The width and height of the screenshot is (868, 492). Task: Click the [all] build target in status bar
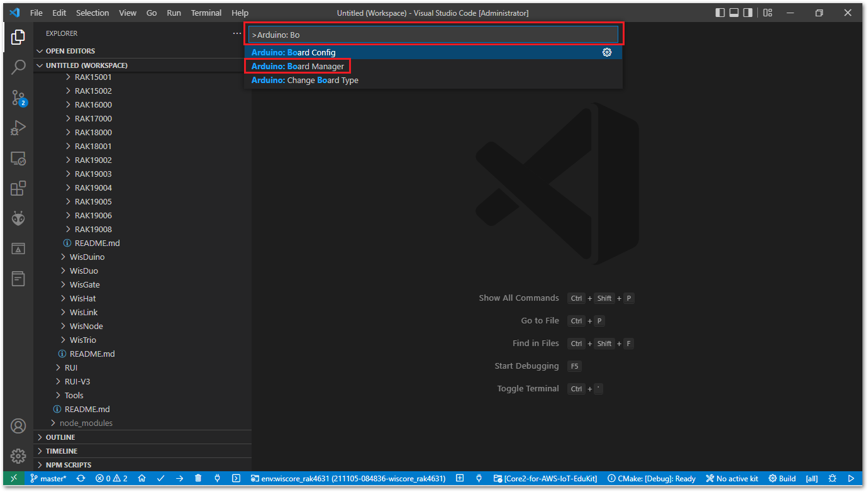point(812,478)
